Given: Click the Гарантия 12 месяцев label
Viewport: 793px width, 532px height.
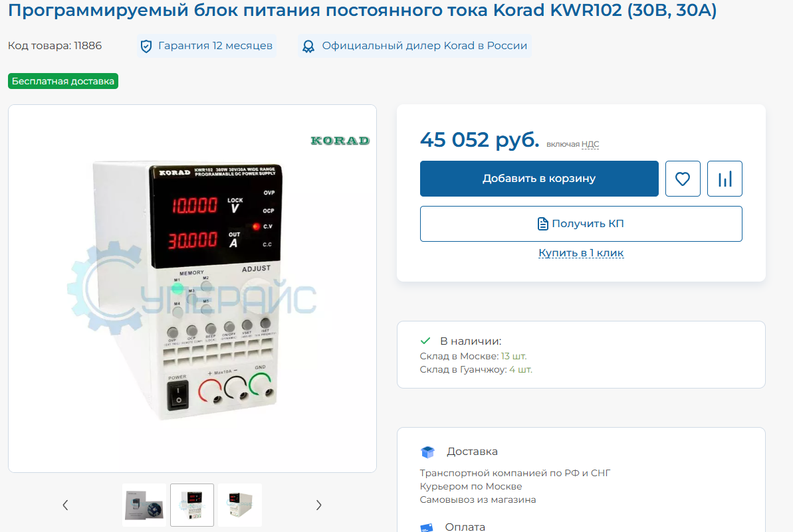Looking at the screenshot, I should 215,45.
